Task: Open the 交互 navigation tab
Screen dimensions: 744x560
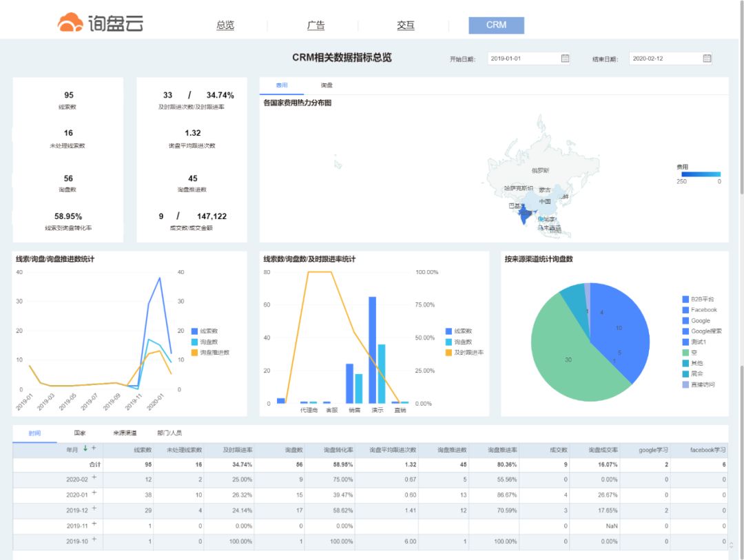Action: coord(406,25)
